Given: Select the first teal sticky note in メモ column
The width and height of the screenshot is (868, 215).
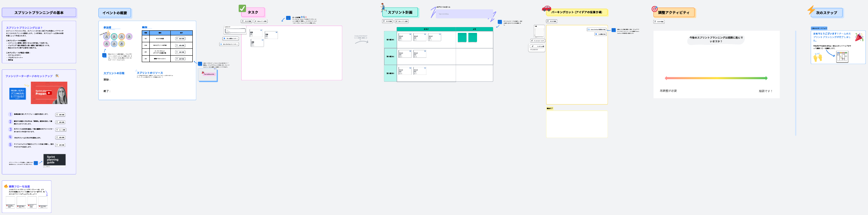Looking at the screenshot, I should point(462,38).
